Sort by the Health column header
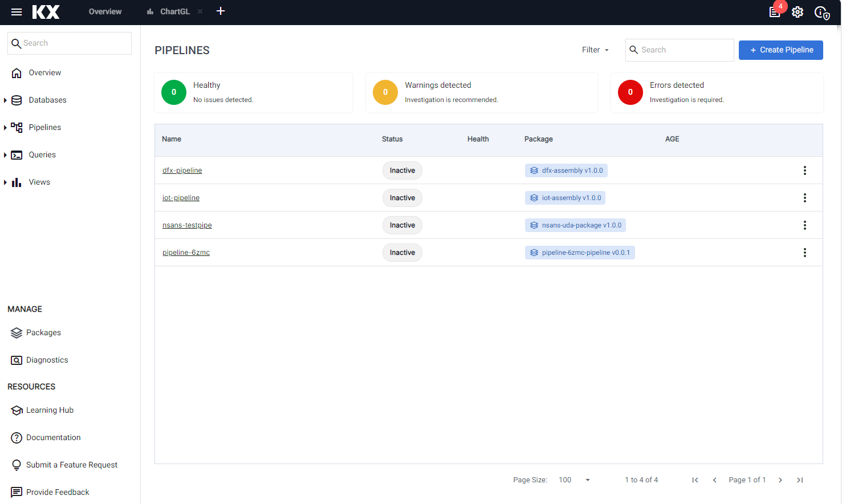Viewport: 842px width, 504px height. 478,139
